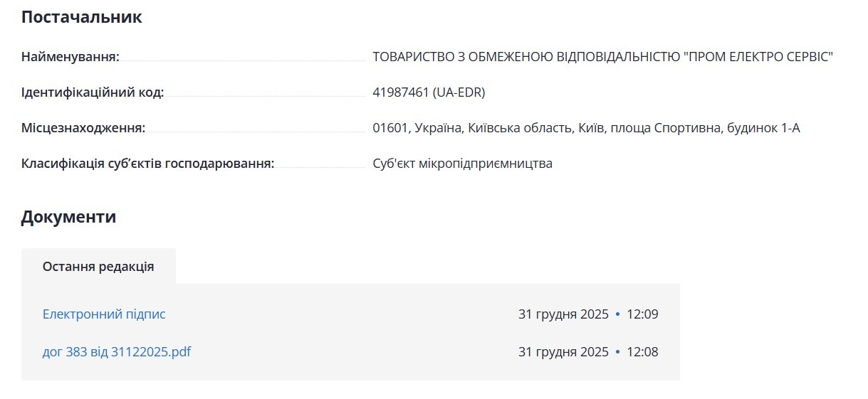
Task: Click the supplier address starting with 01601
Action: 586,128
